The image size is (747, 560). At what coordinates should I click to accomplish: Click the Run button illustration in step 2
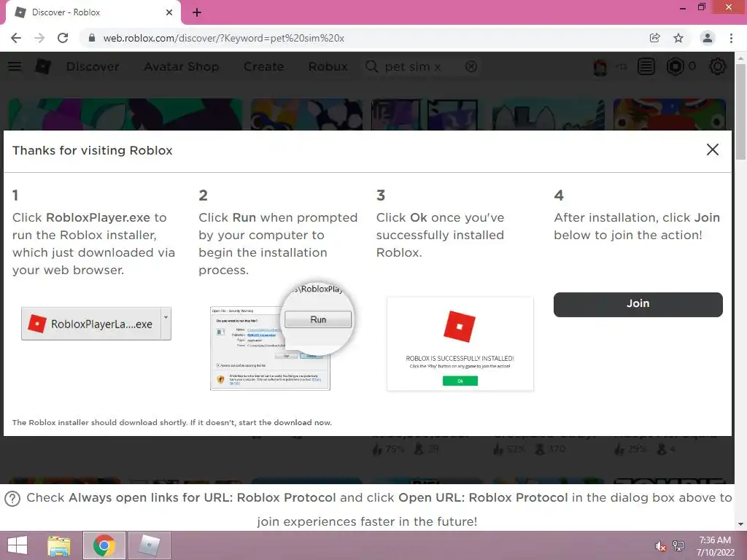click(318, 319)
